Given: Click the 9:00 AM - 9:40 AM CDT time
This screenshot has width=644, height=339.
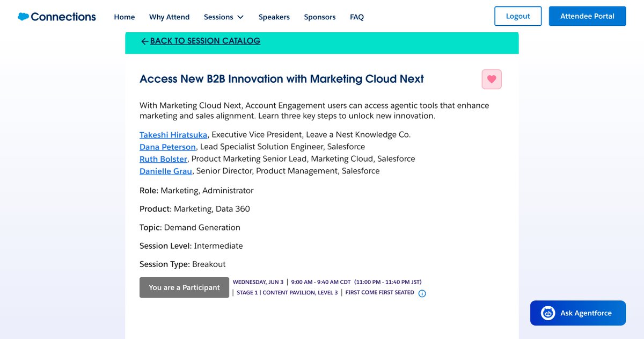Looking at the screenshot, I should tap(321, 282).
